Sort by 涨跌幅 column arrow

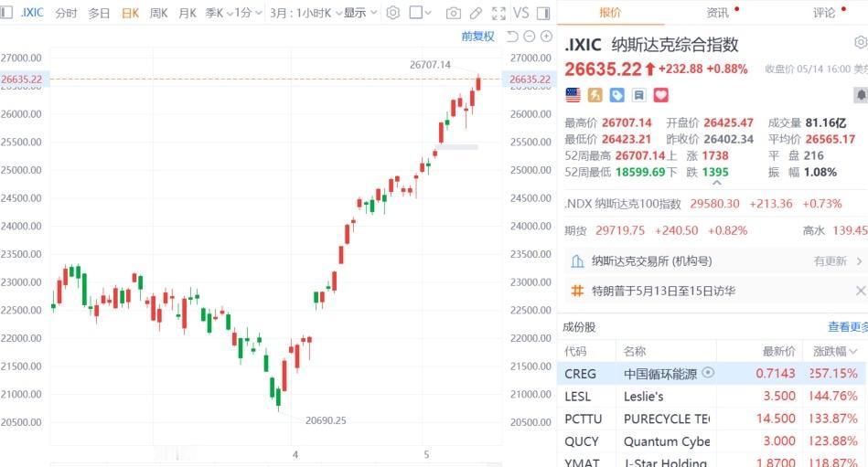(852, 351)
